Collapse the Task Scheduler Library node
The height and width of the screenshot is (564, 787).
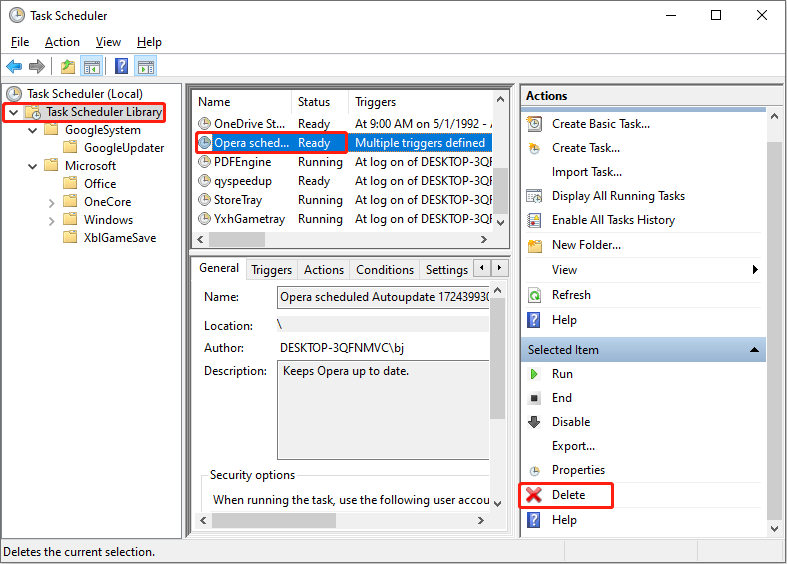[x=14, y=112]
